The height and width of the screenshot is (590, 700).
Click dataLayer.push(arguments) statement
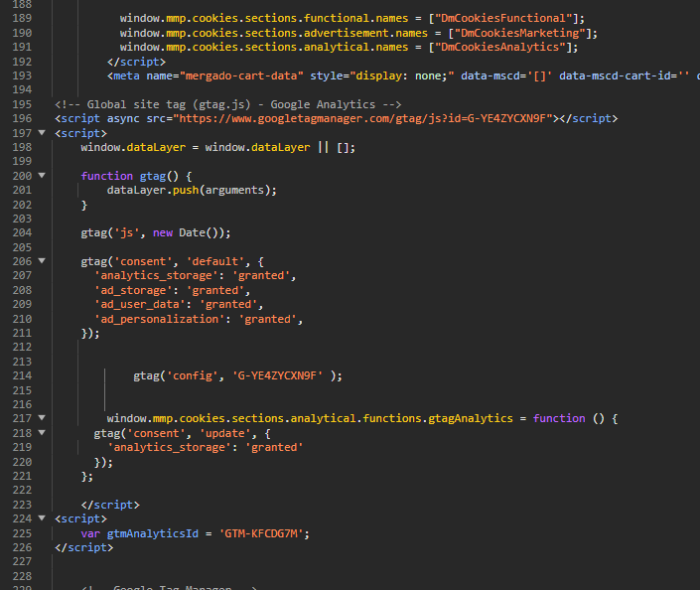click(192, 191)
